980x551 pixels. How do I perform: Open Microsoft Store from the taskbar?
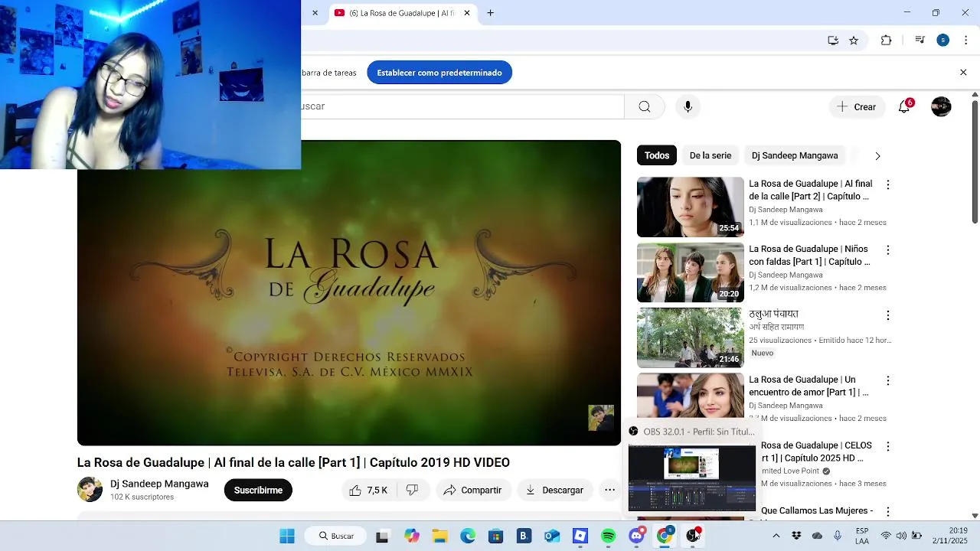click(x=496, y=536)
